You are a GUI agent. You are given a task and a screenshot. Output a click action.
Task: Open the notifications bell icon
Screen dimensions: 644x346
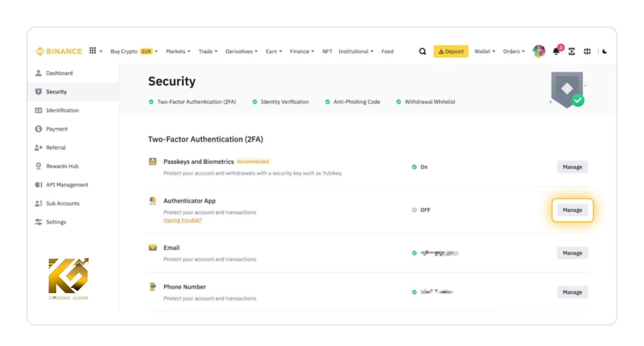pos(556,52)
